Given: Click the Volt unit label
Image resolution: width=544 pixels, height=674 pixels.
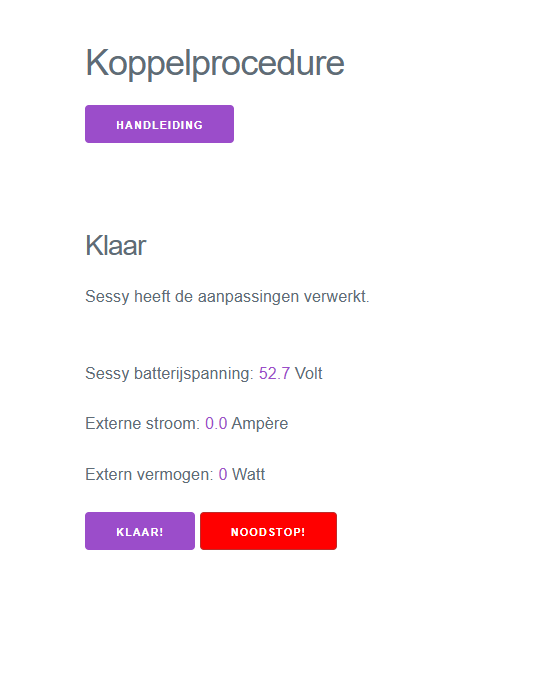Looking at the screenshot, I should [309, 374].
